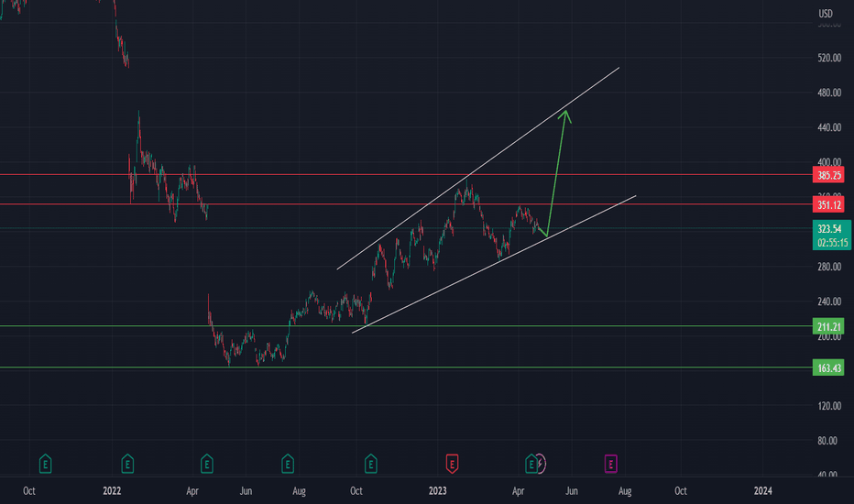The image size is (854, 504).
Task: Click the Jun label after Apr 2023
Action: point(572,491)
